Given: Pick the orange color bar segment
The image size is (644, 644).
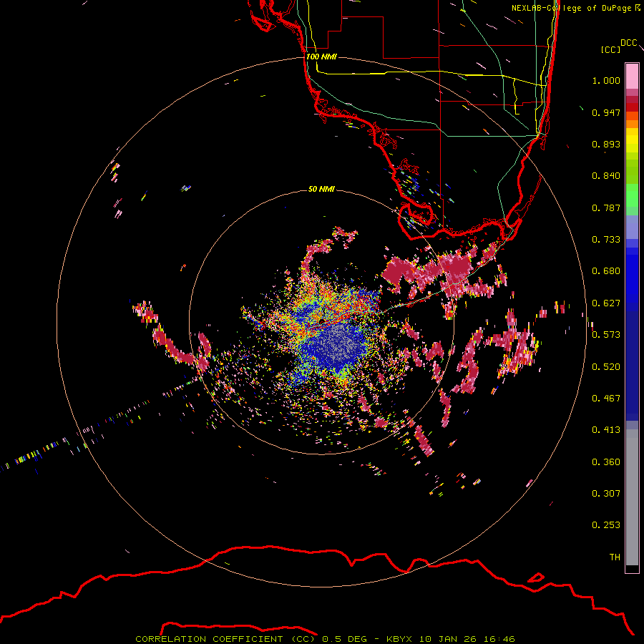Looking at the screenshot, I should 632,124.
